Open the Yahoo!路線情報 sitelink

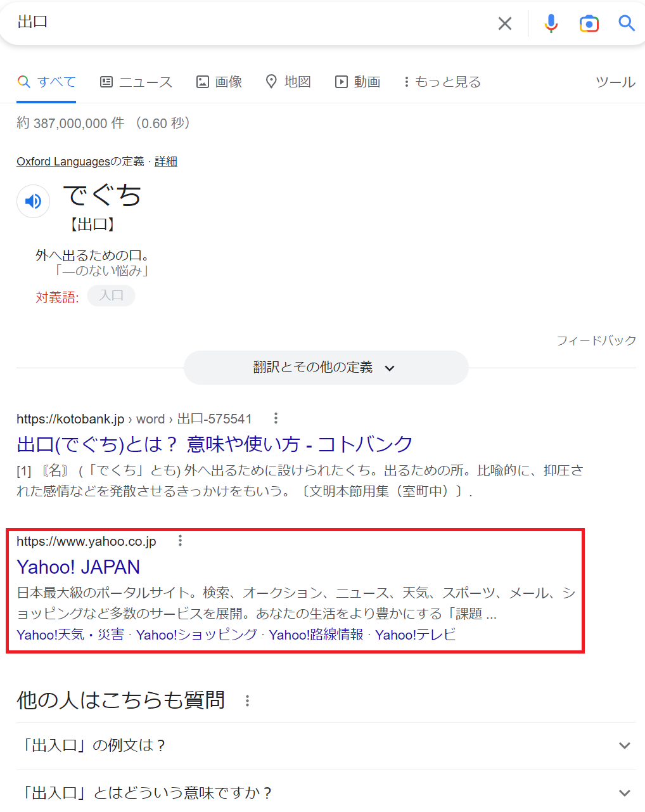[316, 635]
